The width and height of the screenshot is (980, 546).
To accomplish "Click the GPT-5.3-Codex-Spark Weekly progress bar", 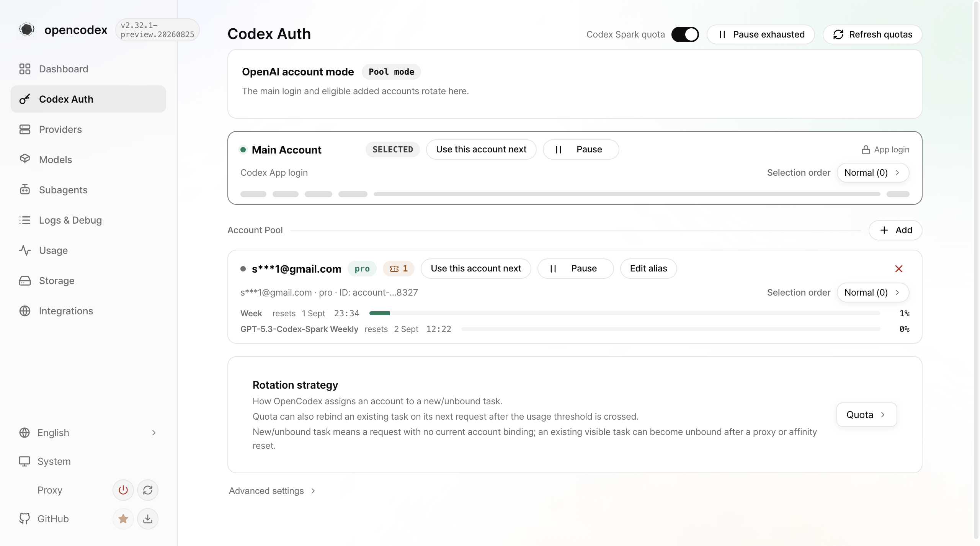I will click(671, 329).
